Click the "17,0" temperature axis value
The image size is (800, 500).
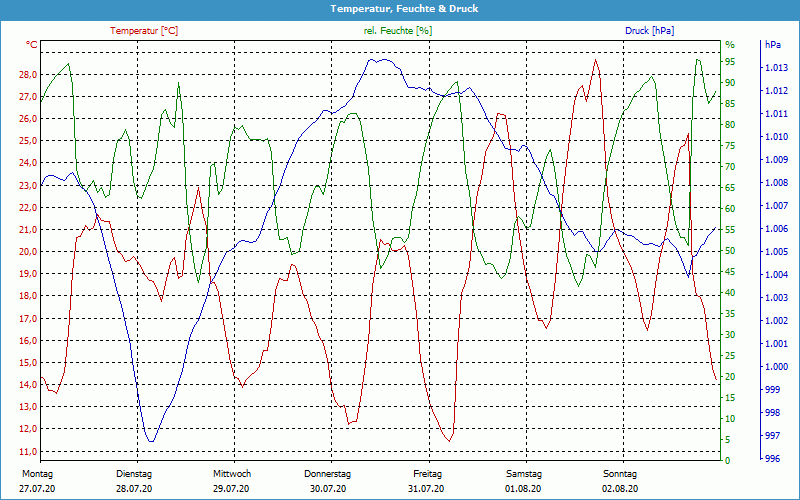click(28, 318)
